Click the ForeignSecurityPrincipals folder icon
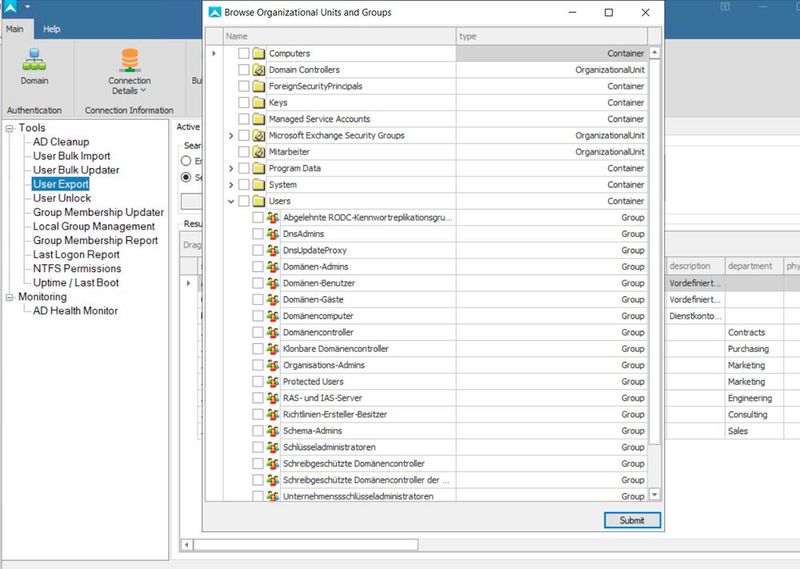The image size is (800, 569). (259, 86)
